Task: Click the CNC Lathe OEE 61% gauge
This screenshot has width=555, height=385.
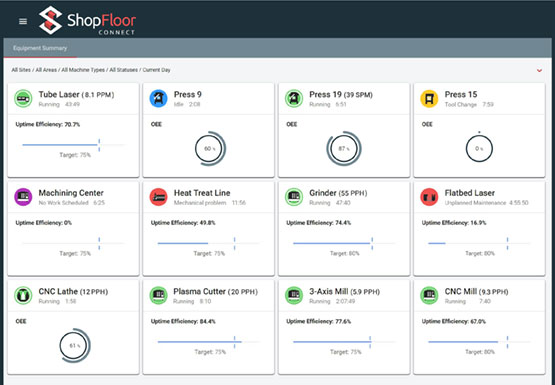Action: pos(75,346)
